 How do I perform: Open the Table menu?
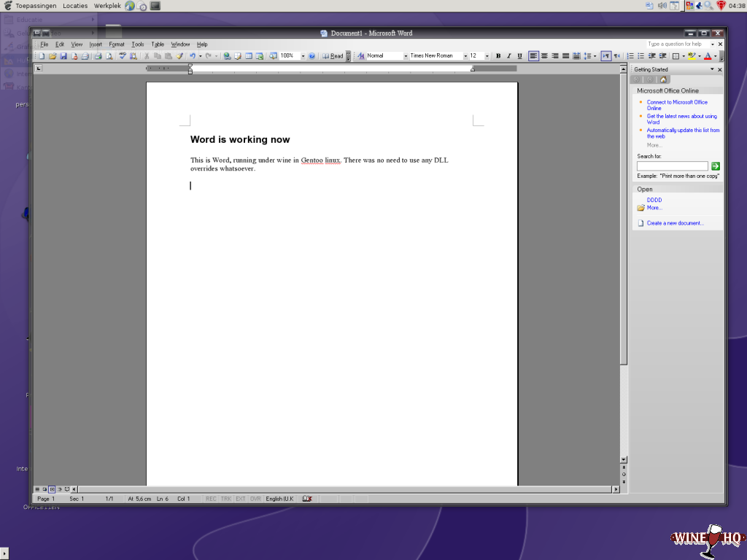pos(158,44)
